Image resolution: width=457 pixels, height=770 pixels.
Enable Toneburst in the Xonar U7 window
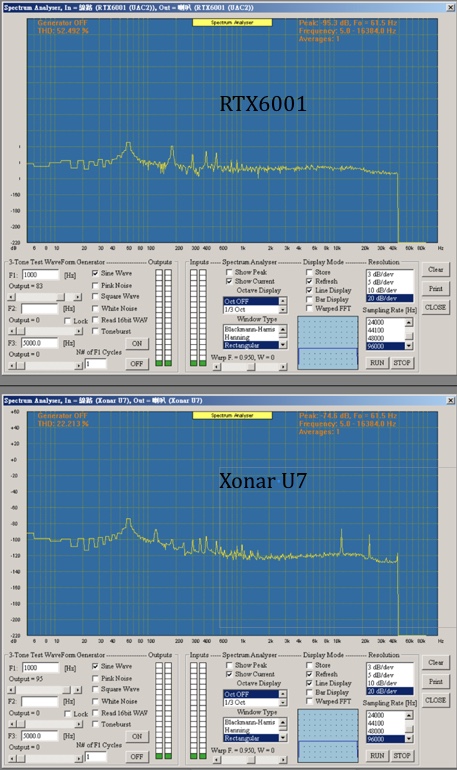tap(95, 724)
